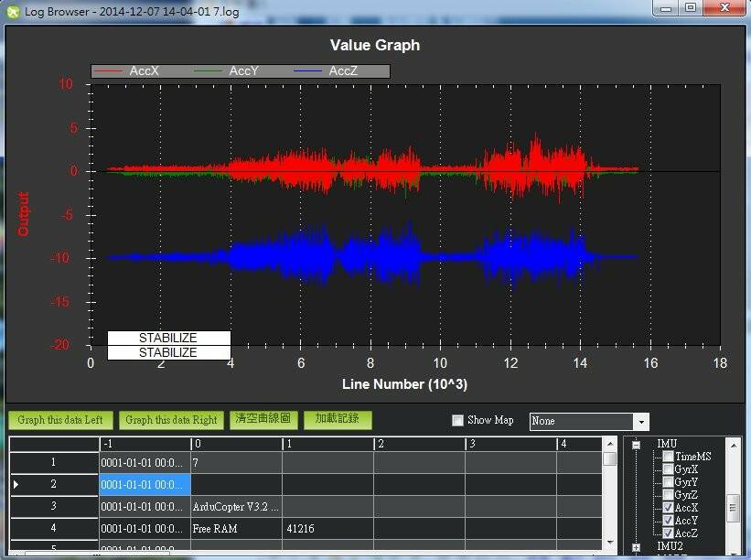This screenshot has height=560, width=751.
Task: Enable the Show Map checkbox
Action: (458, 420)
